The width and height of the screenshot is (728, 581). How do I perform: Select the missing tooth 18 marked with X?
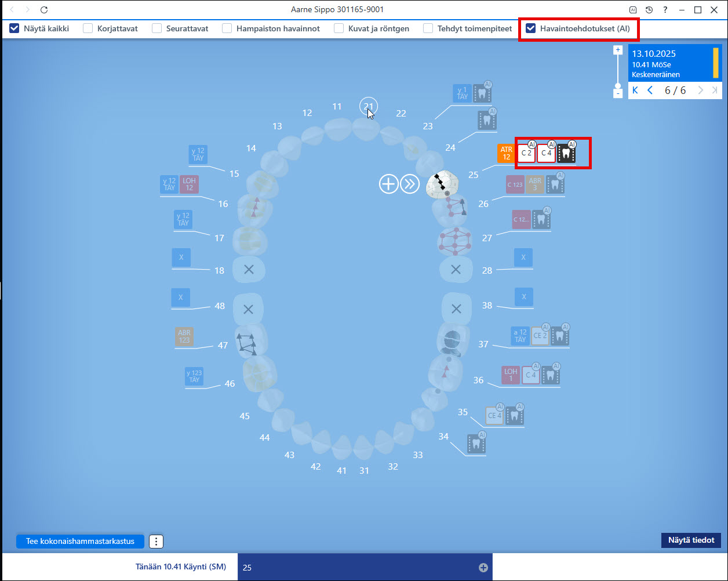(x=249, y=269)
